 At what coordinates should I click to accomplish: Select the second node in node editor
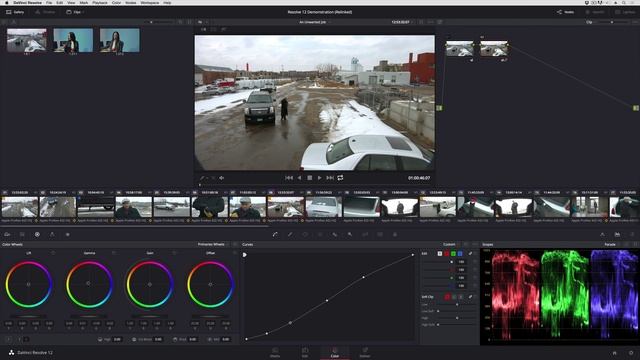pos(494,49)
